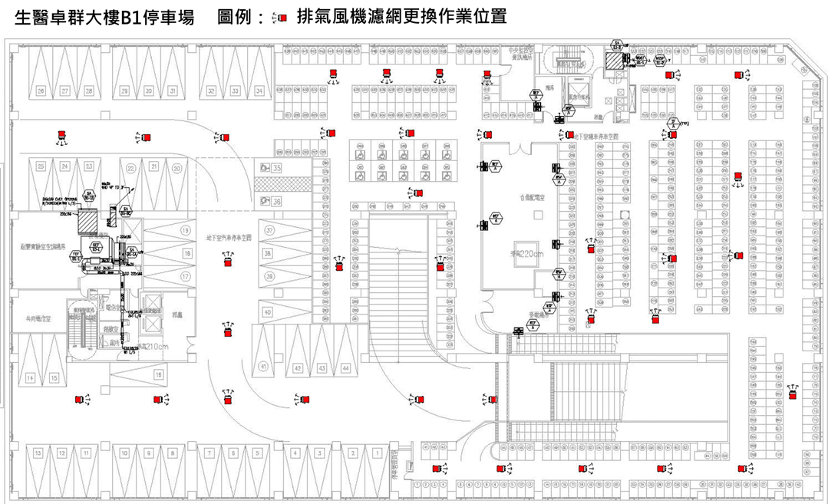The width and height of the screenshot is (828, 504).
Task: Select parking space number 26
Action: tap(41, 91)
